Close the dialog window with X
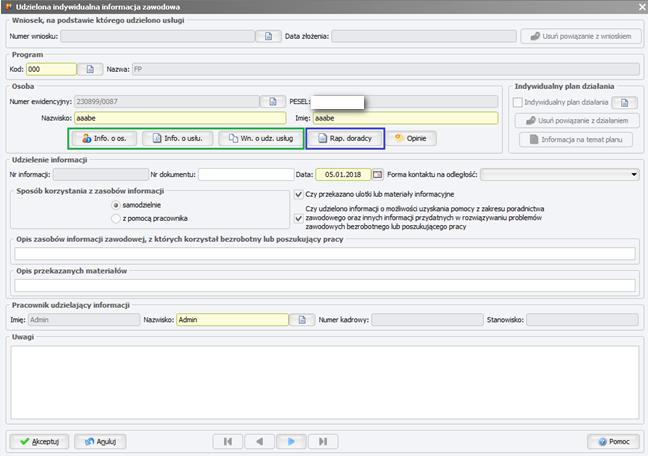Image resolution: width=648 pixels, height=456 pixels. point(642,7)
